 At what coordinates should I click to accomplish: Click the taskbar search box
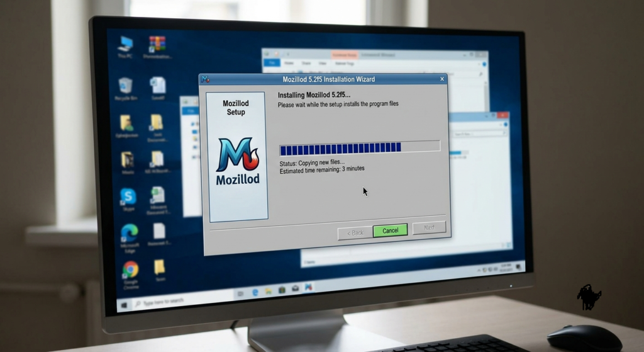183,300
